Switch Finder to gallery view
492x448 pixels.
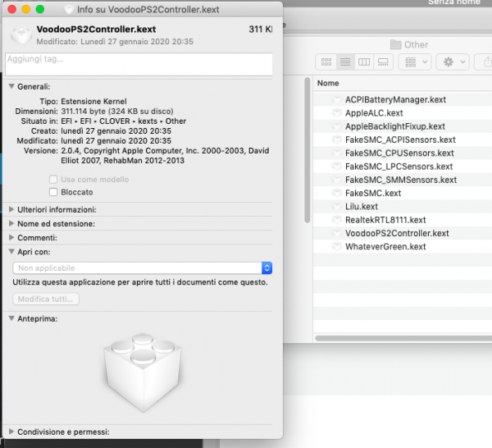pos(383,62)
